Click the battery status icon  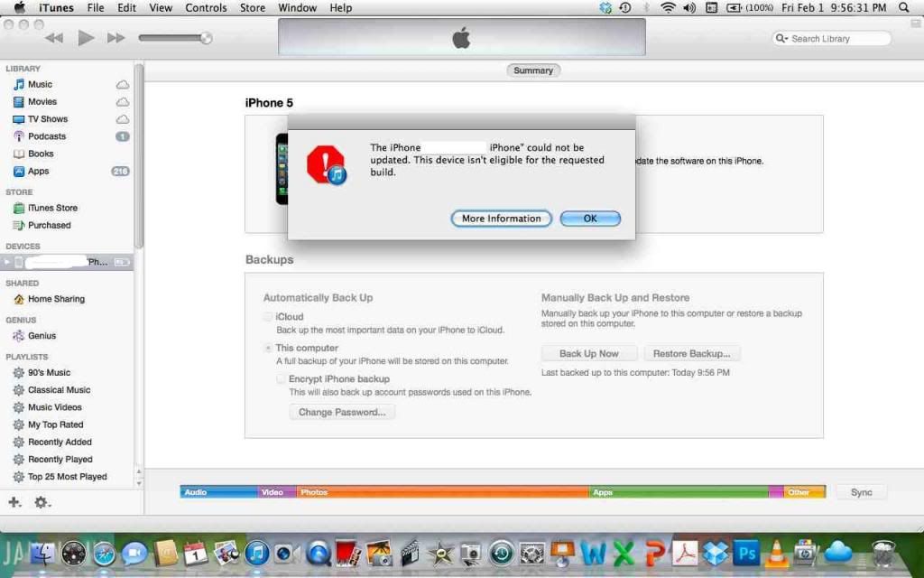click(x=735, y=7)
